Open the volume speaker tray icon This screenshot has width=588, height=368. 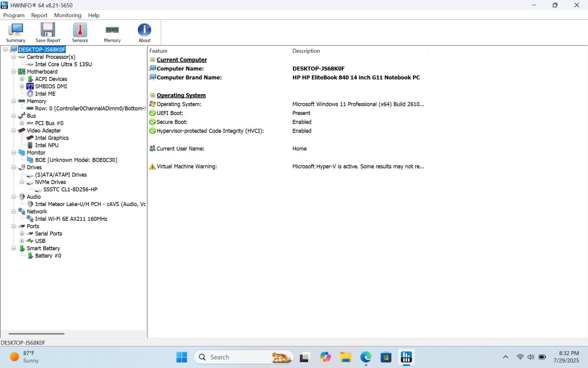tap(531, 357)
